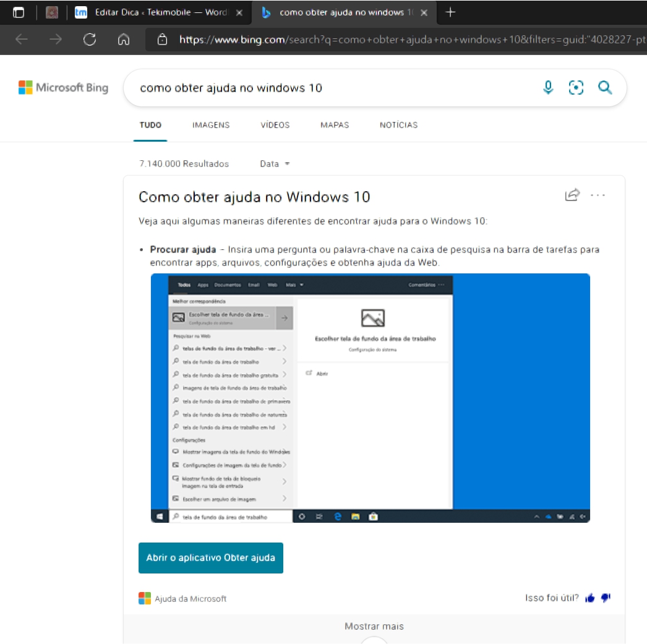Submit search with magnifier icon
The height and width of the screenshot is (644, 647).
tap(605, 87)
